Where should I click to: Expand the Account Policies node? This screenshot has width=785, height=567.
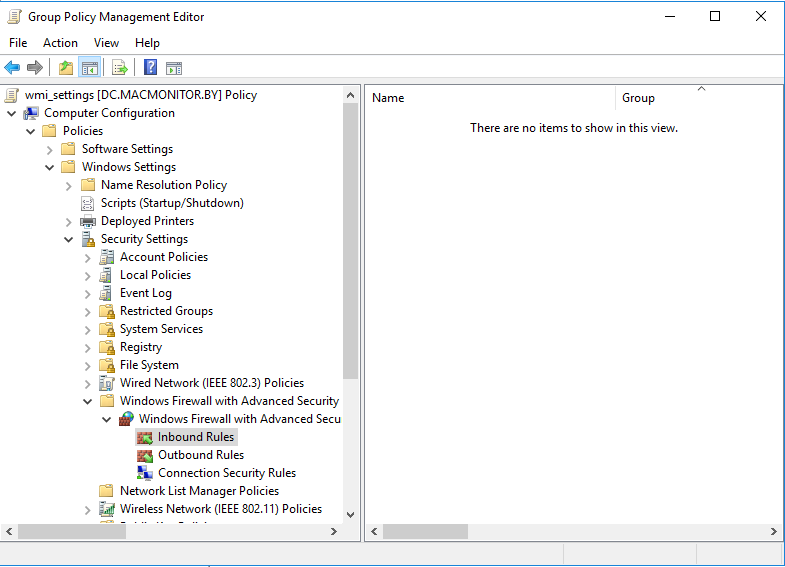[x=88, y=257]
